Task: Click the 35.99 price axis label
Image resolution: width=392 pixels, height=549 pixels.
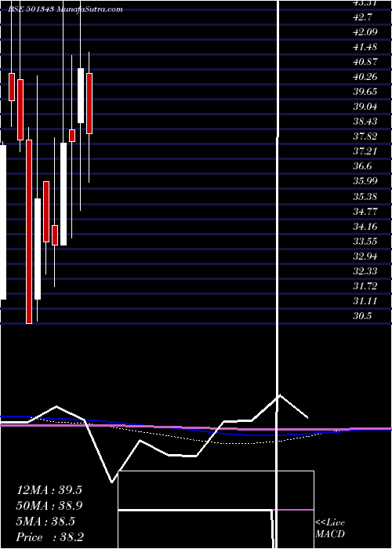Action: [x=365, y=181]
